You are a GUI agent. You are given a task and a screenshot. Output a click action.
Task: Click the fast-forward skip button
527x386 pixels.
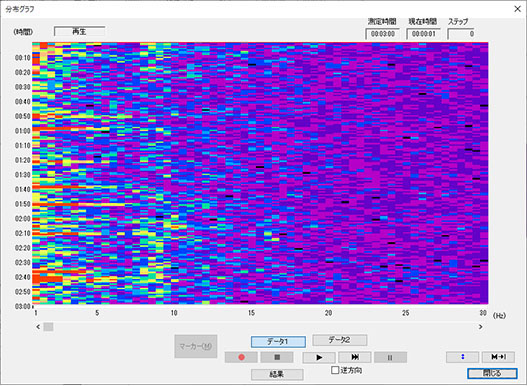coord(355,357)
